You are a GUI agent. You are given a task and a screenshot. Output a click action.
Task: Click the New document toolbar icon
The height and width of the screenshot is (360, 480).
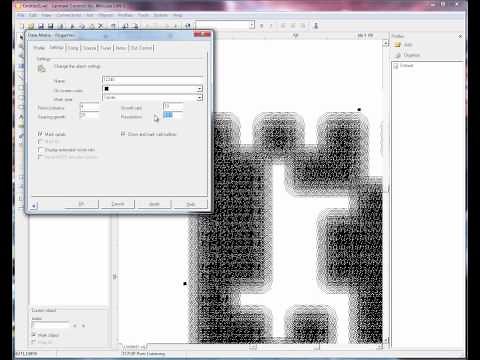[x=22, y=26]
